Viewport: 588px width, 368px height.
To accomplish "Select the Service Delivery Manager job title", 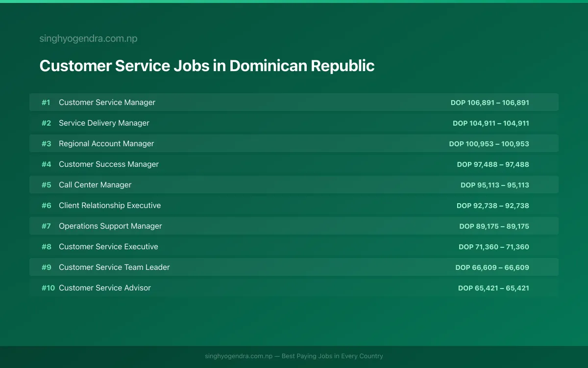I will 104,123.
